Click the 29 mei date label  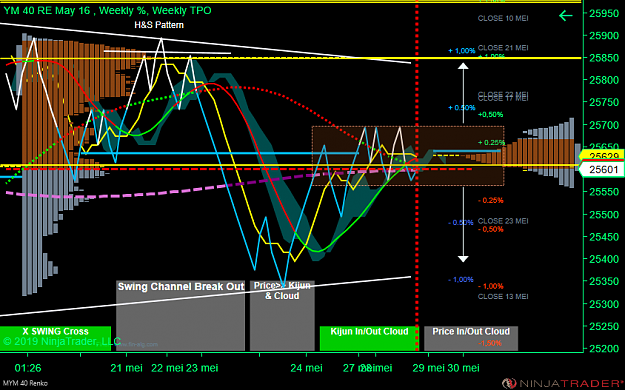(428, 368)
